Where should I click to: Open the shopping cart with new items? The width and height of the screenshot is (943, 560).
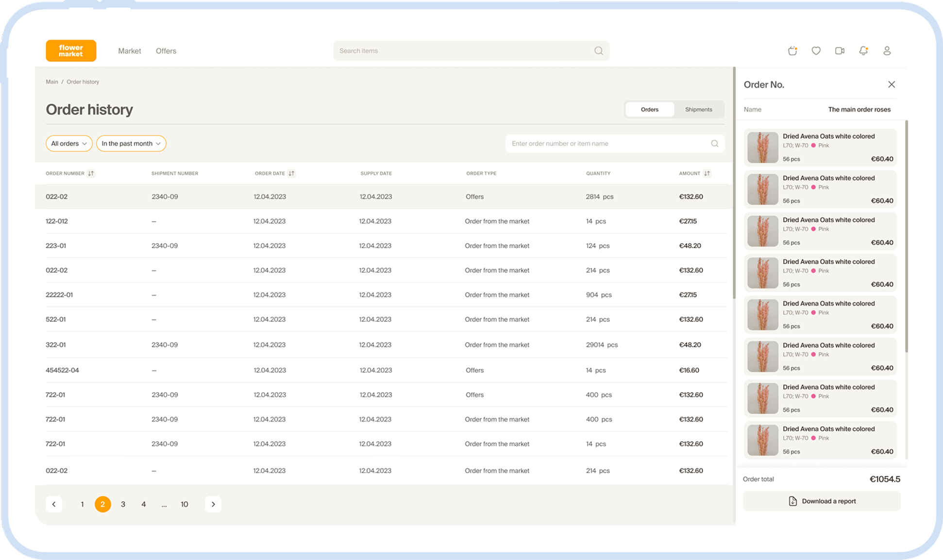[792, 50]
